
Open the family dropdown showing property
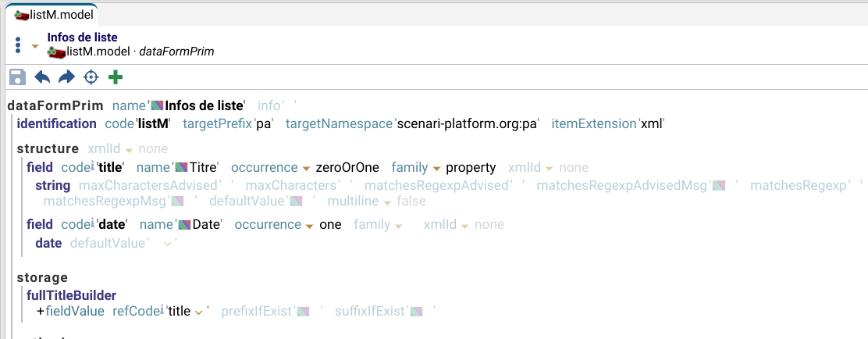pyautogui.click(x=437, y=169)
